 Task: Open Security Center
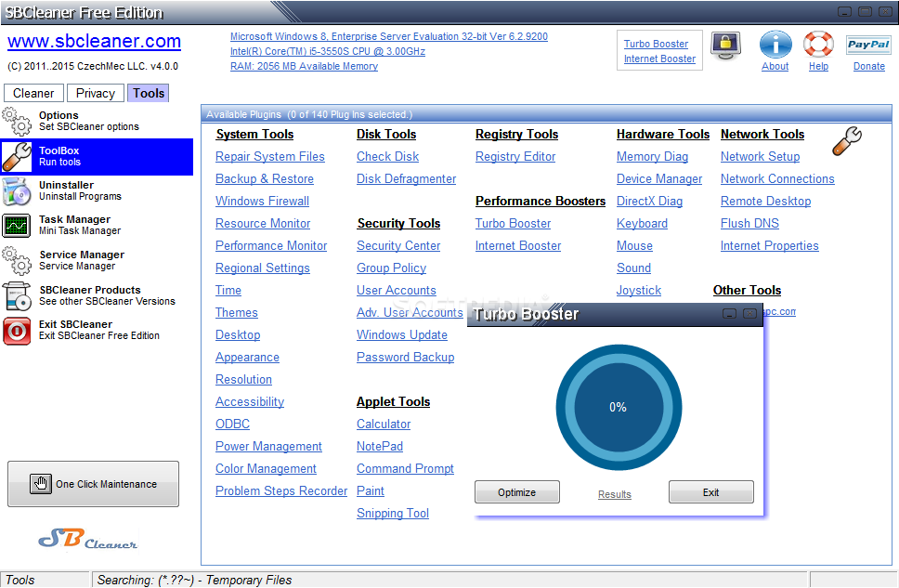(x=398, y=246)
